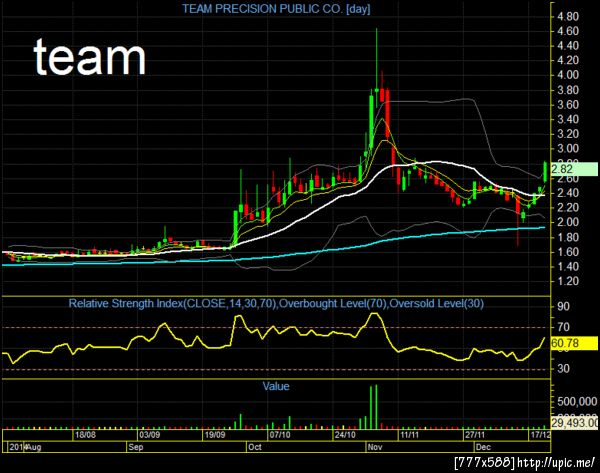Click the 1.20 price axis label
600x473 pixels.
pos(568,281)
